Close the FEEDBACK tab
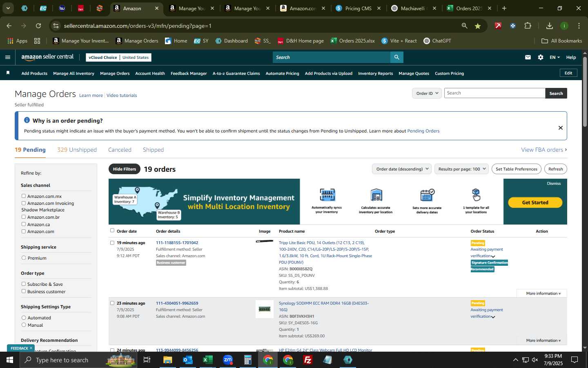This screenshot has width=588, height=368. pyautogui.click(x=31, y=348)
